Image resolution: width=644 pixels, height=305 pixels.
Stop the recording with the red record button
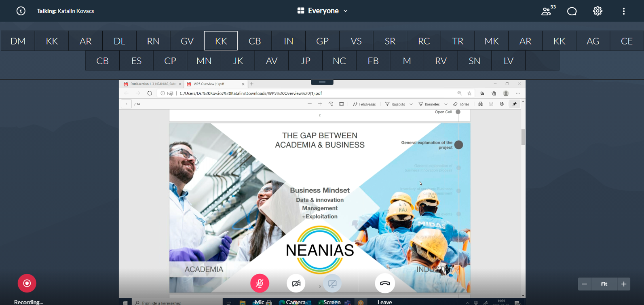(27, 283)
